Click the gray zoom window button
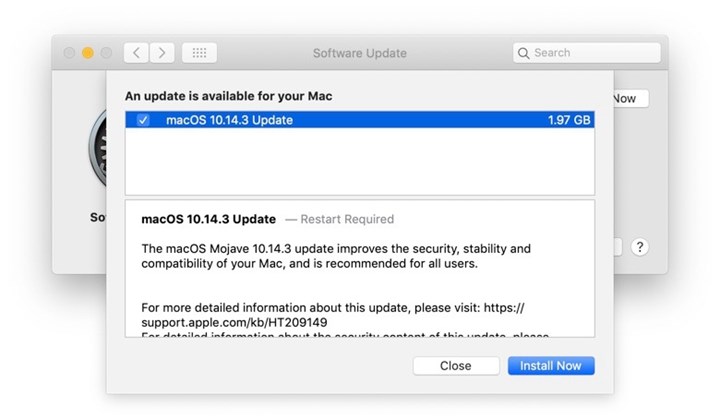This screenshot has height=419, width=720. click(x=106, y=52)
